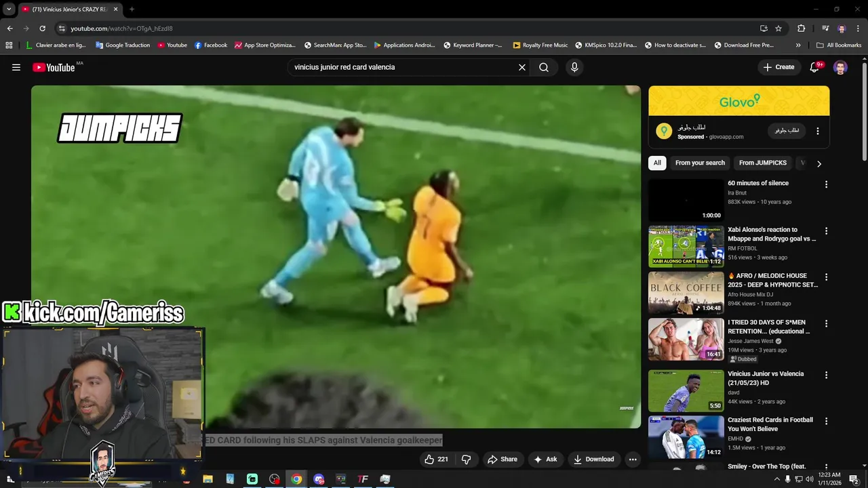Open Google Traduction bookmark
Image resolution: width=868 pixels, height=488 pixels.
click(122, 45)
